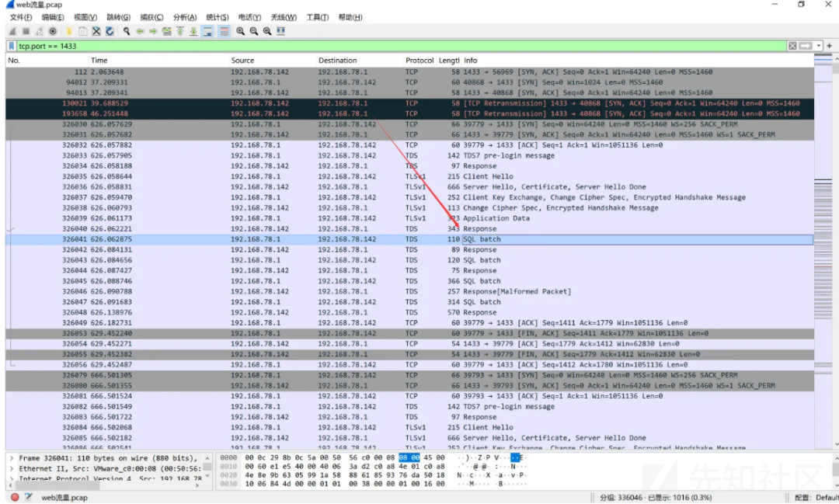
Task: Open the 分析(A) menu
Action: tap(185, 17)
